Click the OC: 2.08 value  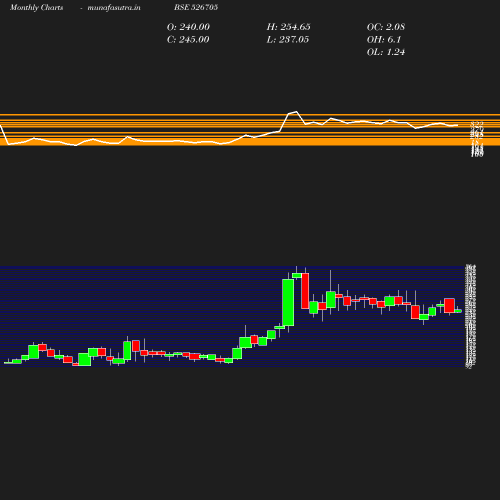[386, 27]
